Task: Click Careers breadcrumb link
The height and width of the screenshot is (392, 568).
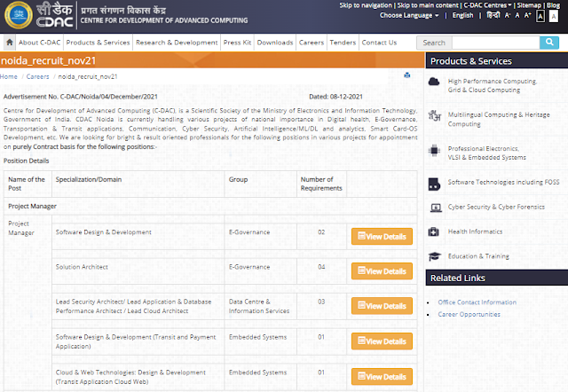Action: pyautogui.click(x=37, y=76)
